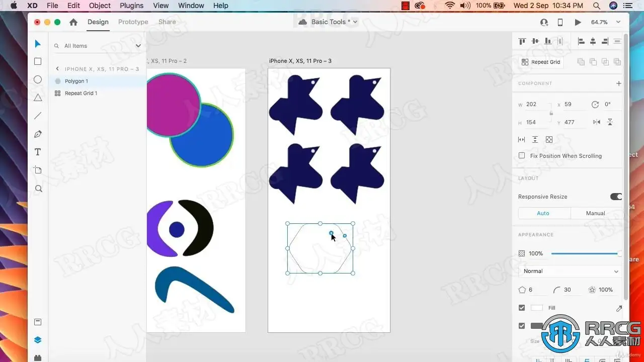Switch to the Design tab
This screenshot has width=644, height=362.
click(98, 22)
